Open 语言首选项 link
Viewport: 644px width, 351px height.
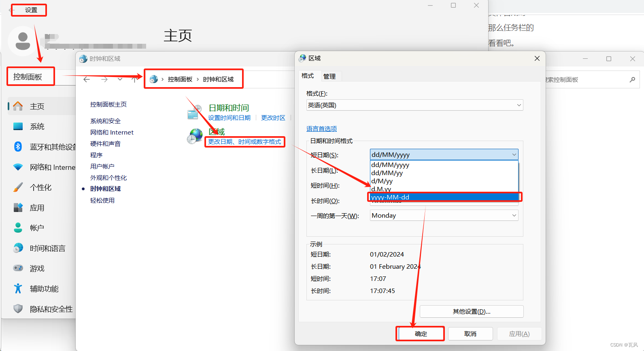click(x=321, y=129)
